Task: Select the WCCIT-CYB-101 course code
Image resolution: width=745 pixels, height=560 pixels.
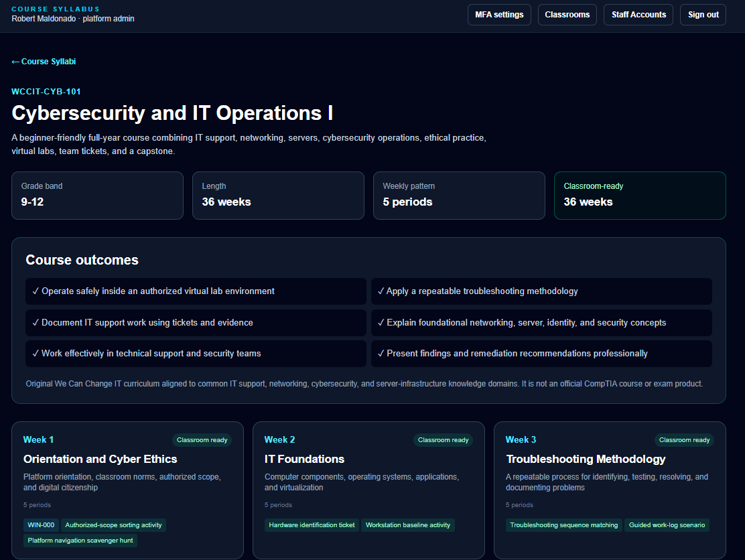Action: [46, 92]
